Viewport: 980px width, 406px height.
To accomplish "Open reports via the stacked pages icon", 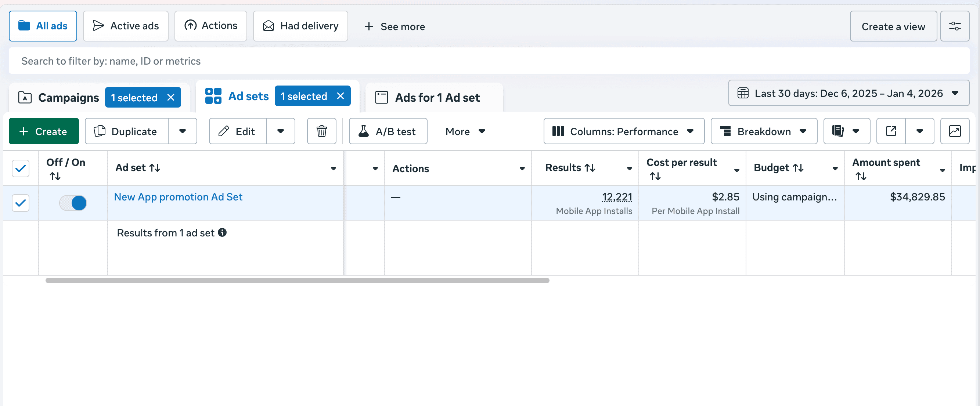I will (x=839, y=131).
